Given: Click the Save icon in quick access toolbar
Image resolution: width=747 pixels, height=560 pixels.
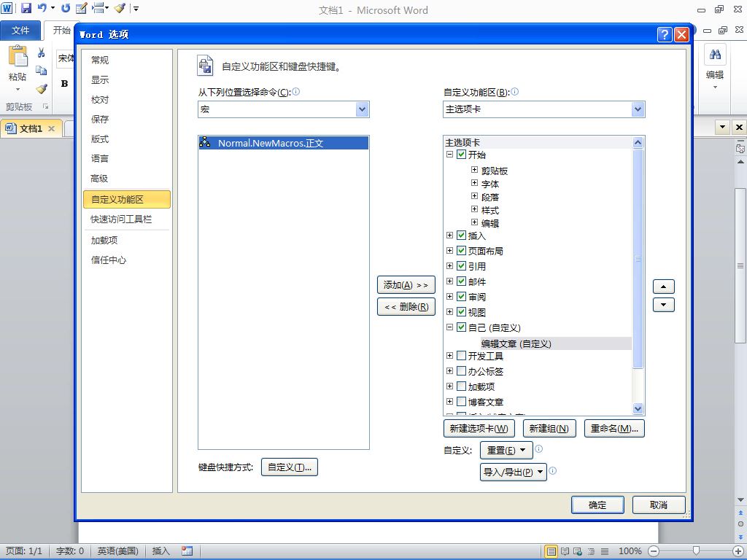Looking at the screenshot, I should coord(26,8).
